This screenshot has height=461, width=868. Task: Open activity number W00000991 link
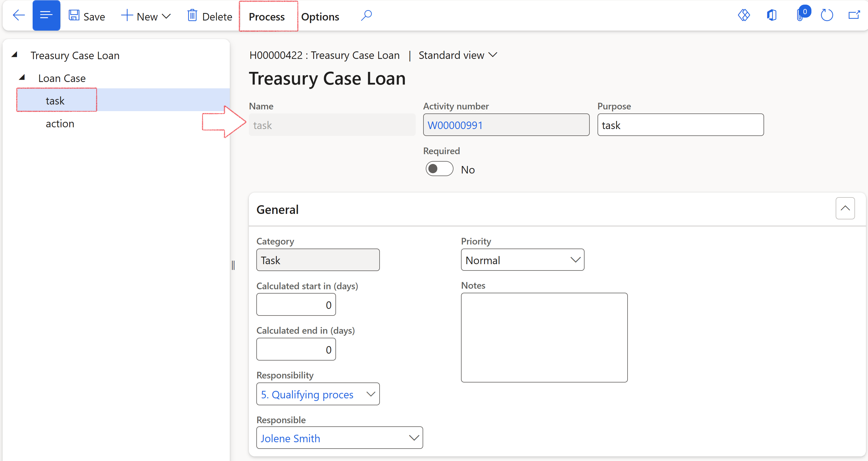point(455,125)
